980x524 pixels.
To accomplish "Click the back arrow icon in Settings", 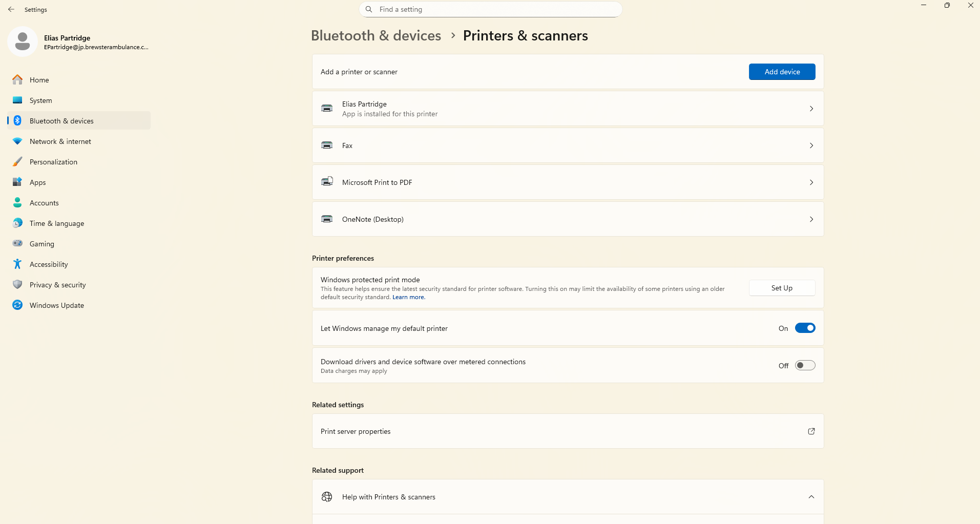I will pyautogui.click(x=11, y=9).
